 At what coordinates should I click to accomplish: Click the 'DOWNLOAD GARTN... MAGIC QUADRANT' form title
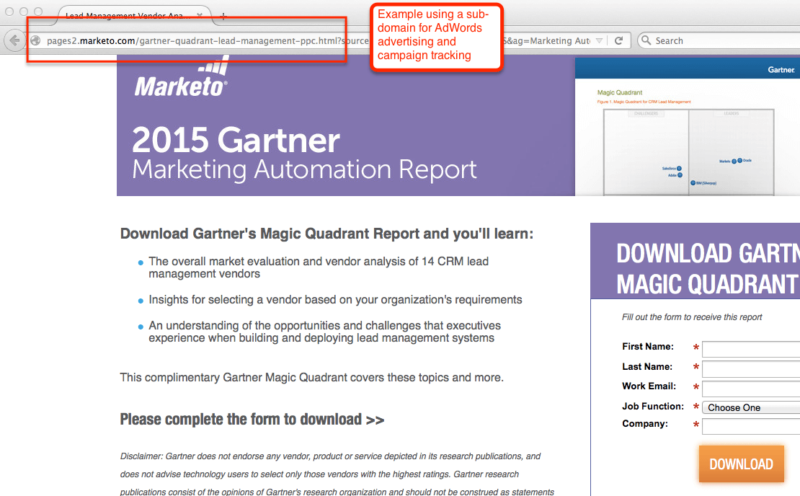pyautogui.click(x=708, y=269)
